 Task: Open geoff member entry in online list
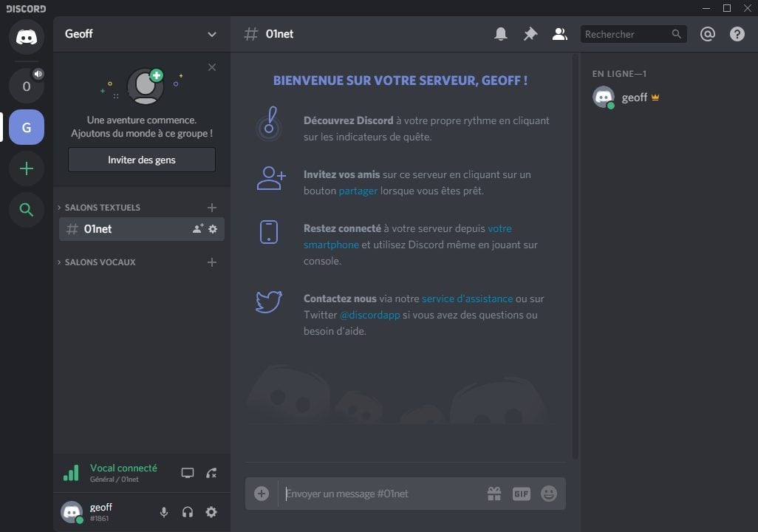(x=669, y=98)
